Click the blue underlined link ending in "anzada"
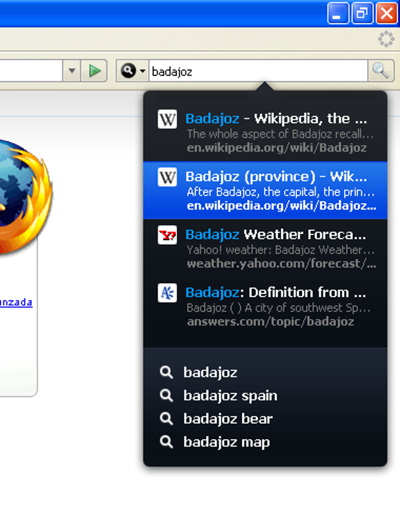Screen dimensions: 400x532 coord(16,302)
